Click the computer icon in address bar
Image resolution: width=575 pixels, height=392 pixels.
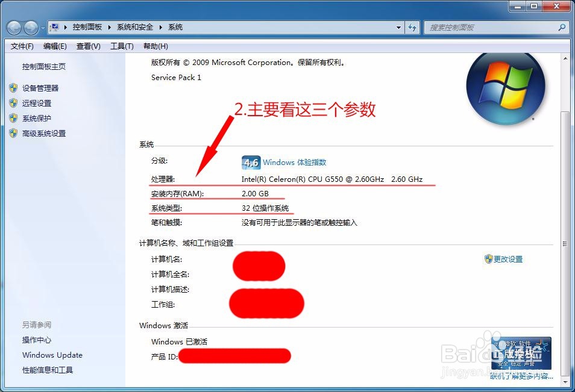[x=55, y=27]
